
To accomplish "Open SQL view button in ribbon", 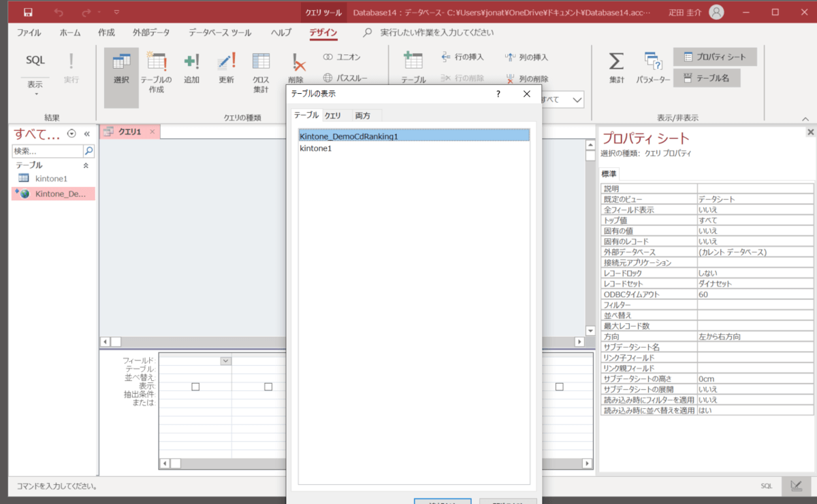I will 35,60.
